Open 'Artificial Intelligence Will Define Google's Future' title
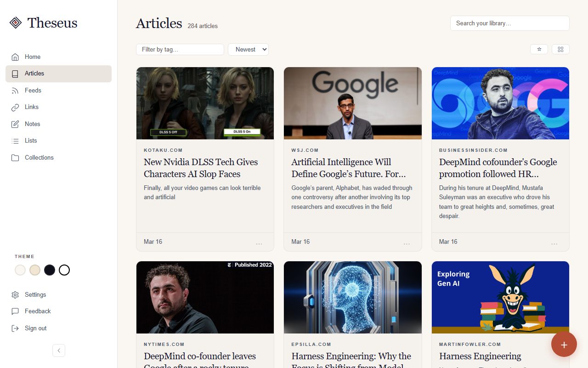Viewport: 588px width, 368px height. pyautogui.click(x=349, y=168)
